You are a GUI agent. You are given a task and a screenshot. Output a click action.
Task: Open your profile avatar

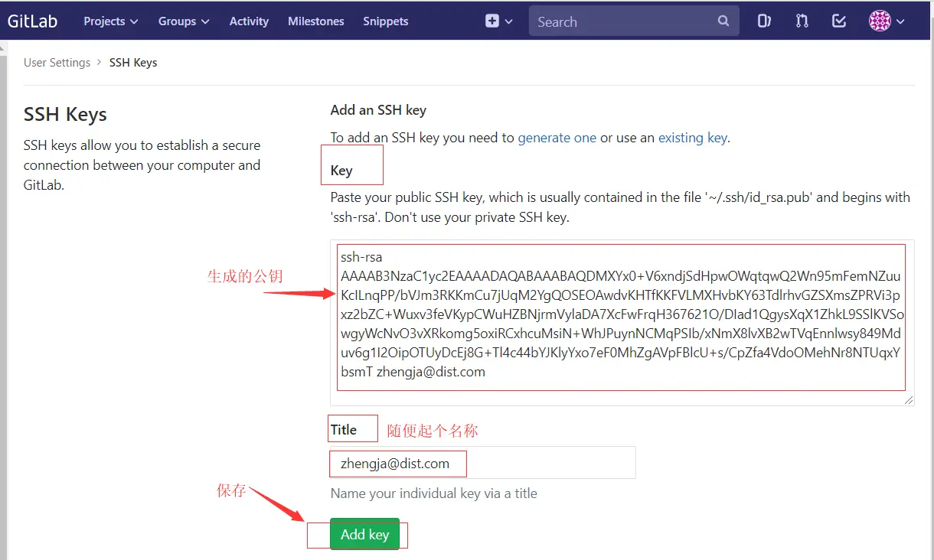click(x=880, y=21)
